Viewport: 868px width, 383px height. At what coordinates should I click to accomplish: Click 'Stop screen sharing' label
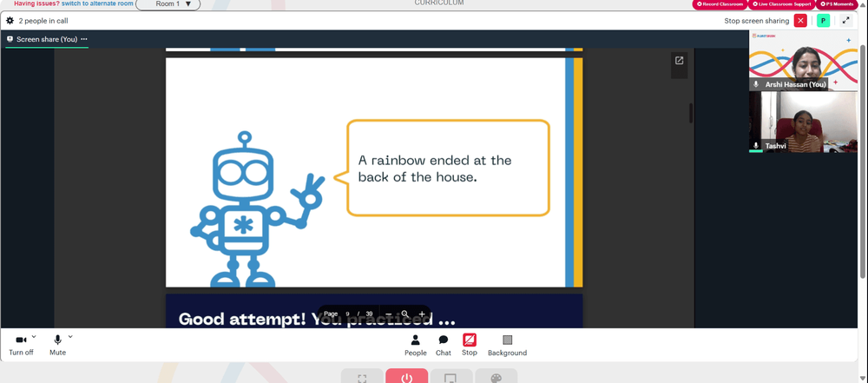(x=757, y=21)
